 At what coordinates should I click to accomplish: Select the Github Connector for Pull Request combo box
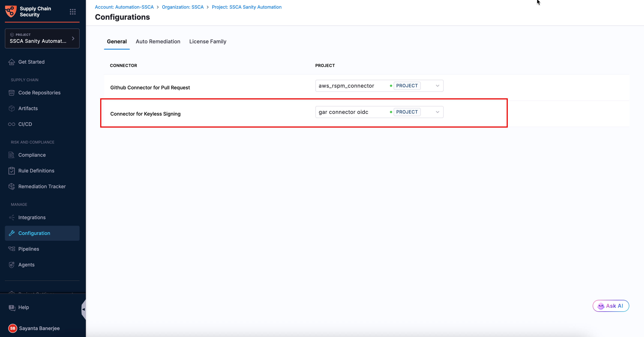point(379,86)
